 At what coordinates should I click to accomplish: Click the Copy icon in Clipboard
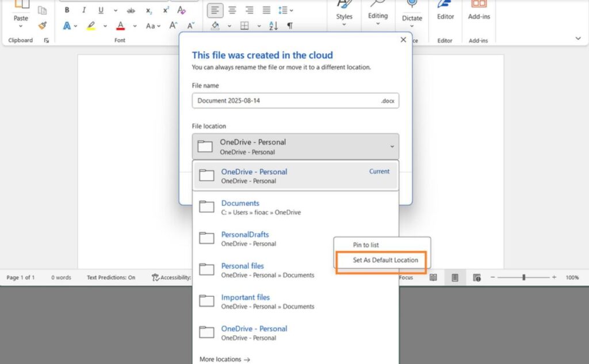(42, 10)
